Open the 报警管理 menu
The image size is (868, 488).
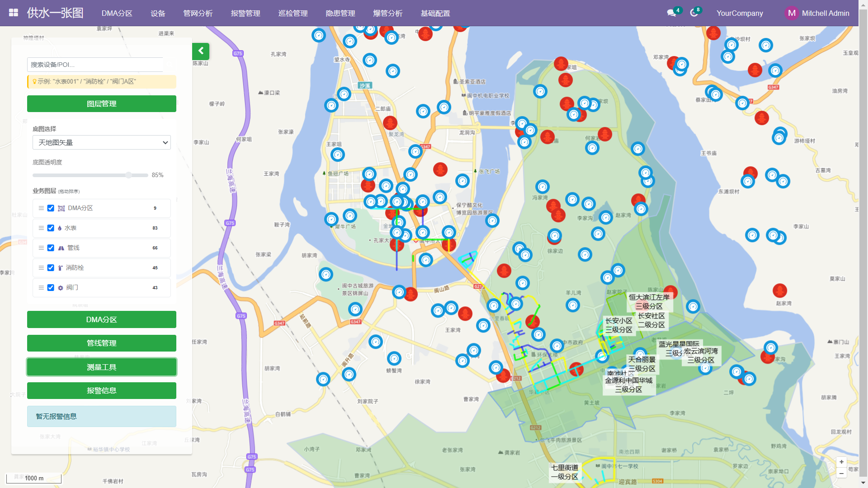coord(245,13)
